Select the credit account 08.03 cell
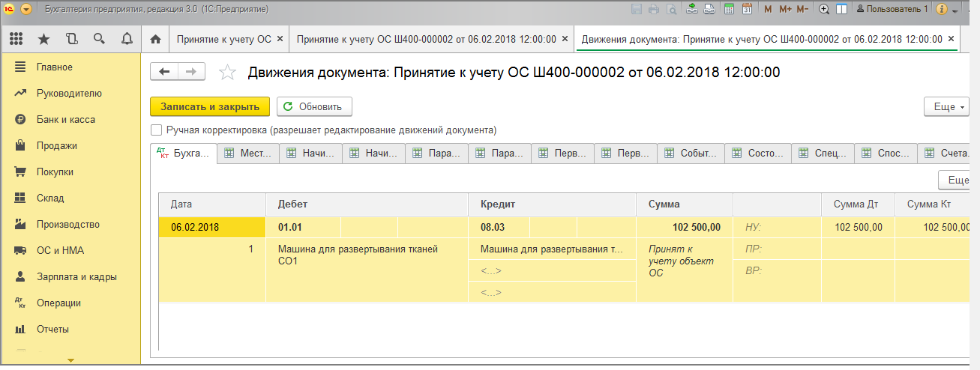The image size is (980, 370). point(499,228)
